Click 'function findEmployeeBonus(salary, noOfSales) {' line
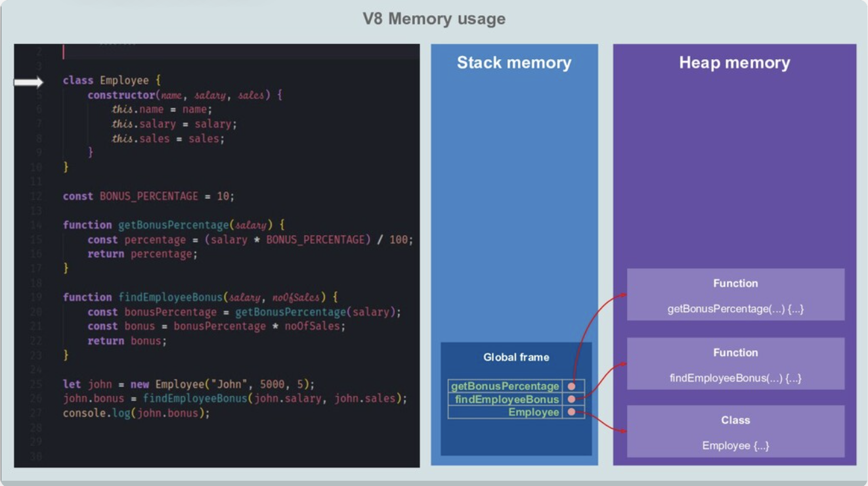 click(200, 298)
